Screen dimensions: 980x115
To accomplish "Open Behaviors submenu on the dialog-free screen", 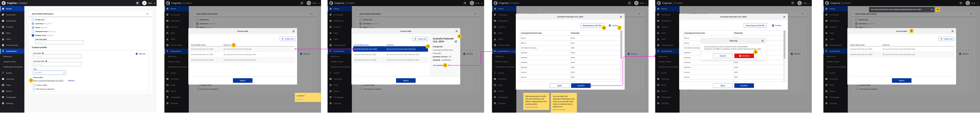I will tap(8, 57).
